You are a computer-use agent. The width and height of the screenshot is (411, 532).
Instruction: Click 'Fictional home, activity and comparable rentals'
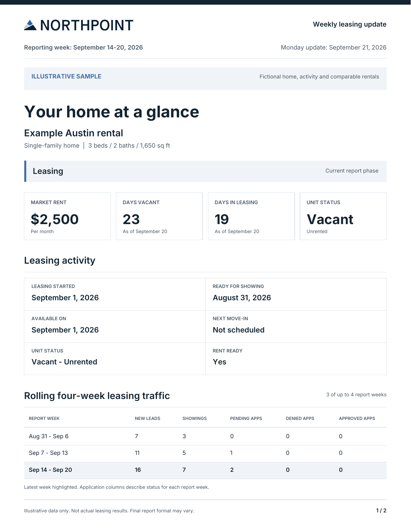319,76
